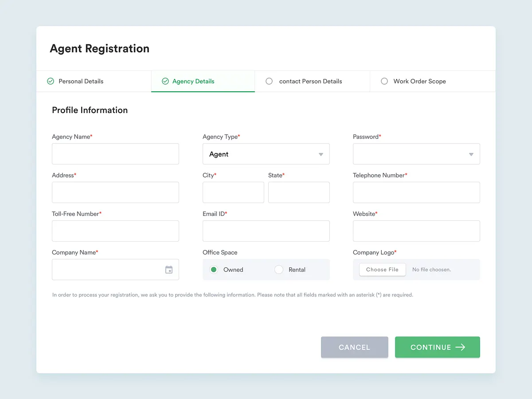Click the dropdown arrow icon in Password field
Viewport: 532px width, 399px height.
tap(470, 154)
